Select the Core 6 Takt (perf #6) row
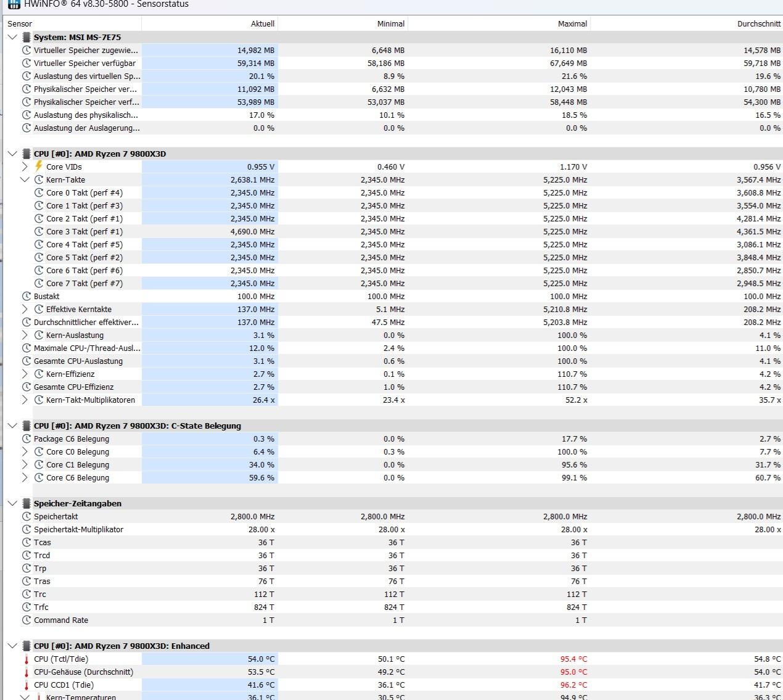Viewport: 783px width, 700px height. (x=393, y=270)
